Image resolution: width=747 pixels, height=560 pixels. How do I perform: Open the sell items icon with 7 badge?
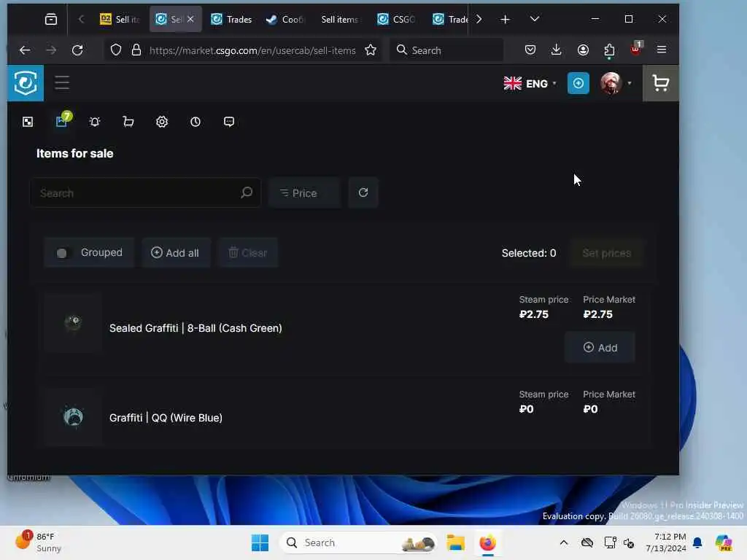tap(63, 120)
